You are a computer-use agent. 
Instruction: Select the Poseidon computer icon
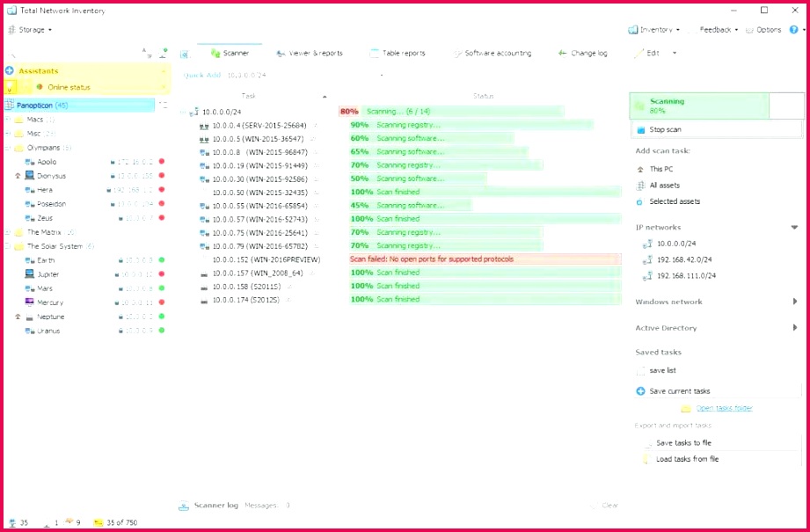point(30,204)
